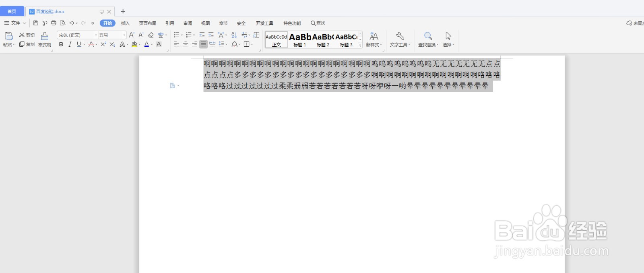Image resolution: width=644 pixels, height=273 pixels.
Task: Decrease font size with the A- icon
Action: point(141,35)
